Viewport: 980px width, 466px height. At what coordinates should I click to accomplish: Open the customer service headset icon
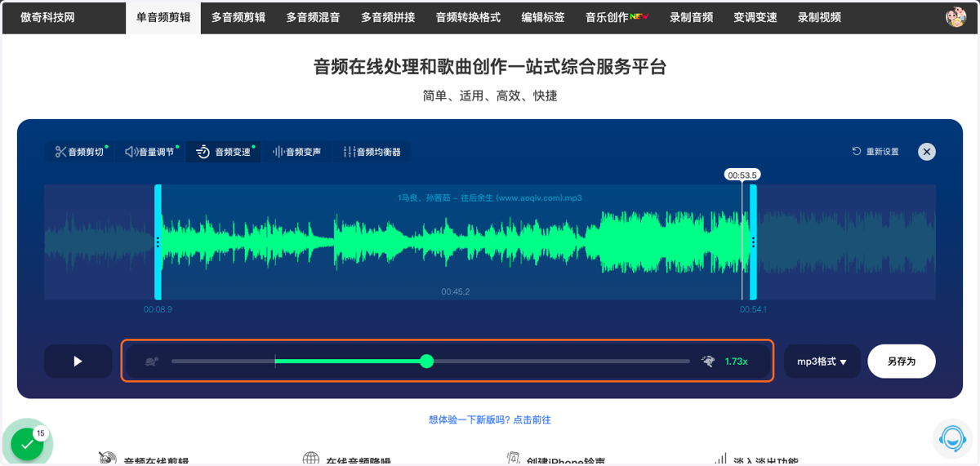coord(951,437)
